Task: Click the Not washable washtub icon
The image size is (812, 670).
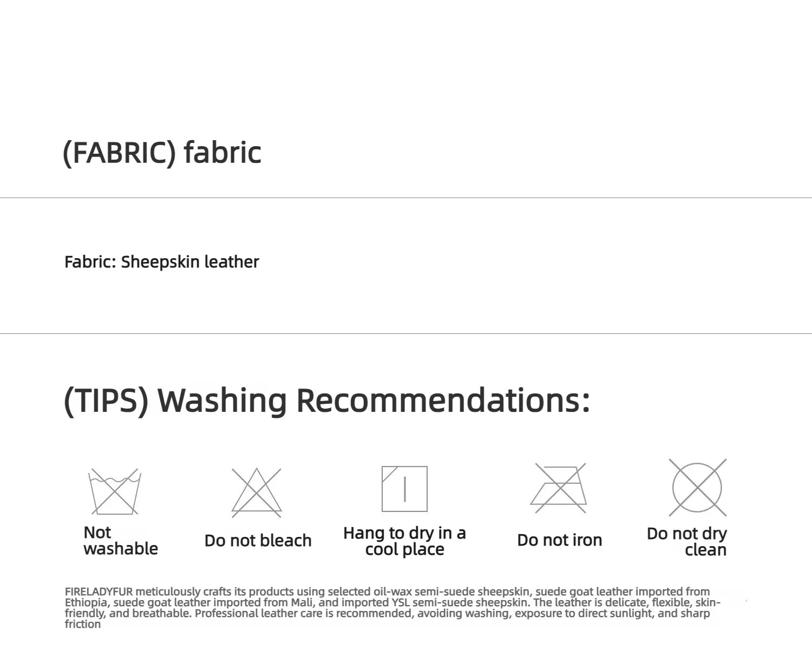Action: (x=115, y=491)
